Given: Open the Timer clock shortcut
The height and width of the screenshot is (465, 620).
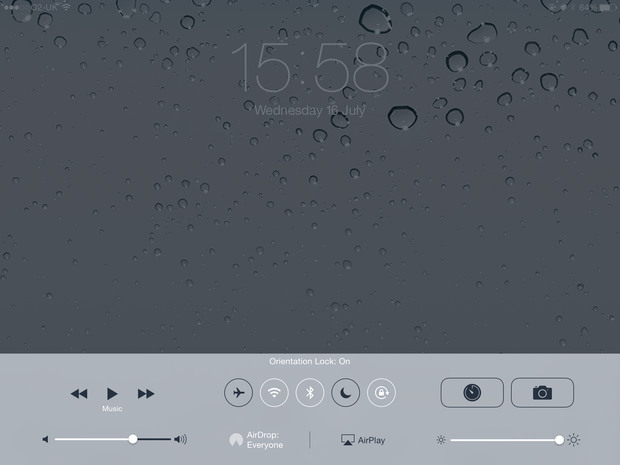Looking at the screenshot, I should pyautogui.click(x=472, y=393).
